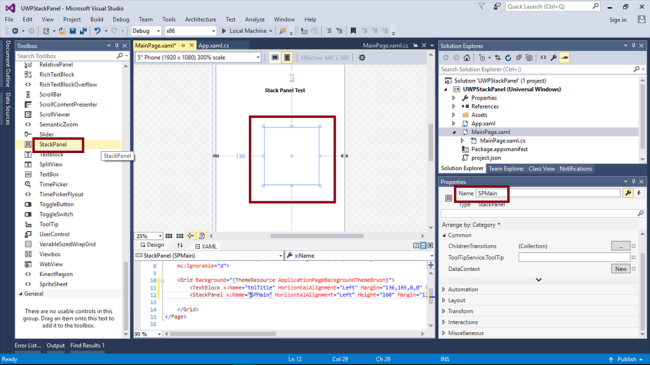Click the Solution Explorer properties wrench icon

click(553, 58)
